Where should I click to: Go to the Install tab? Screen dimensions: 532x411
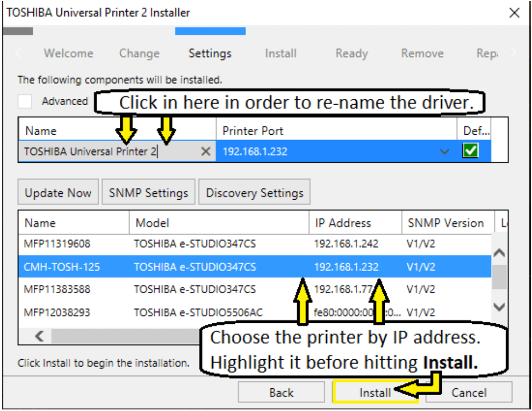[x=281, y=53]
